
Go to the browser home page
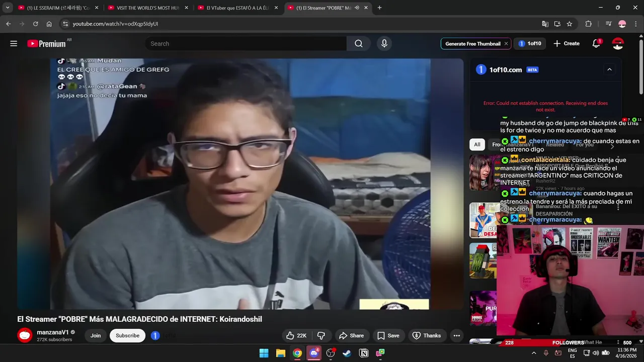pyautogui.click(x=49, y=24)
